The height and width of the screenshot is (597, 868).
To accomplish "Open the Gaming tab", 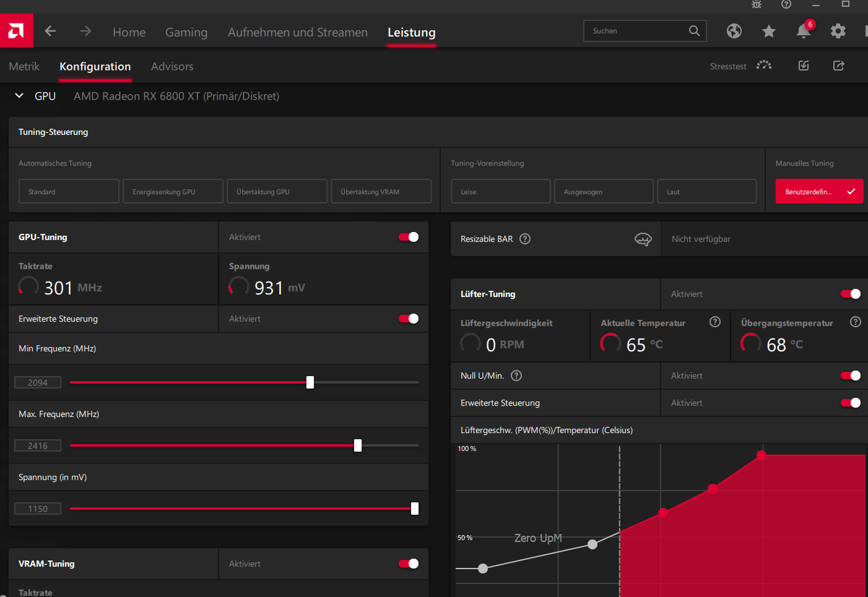I will (x=186, y=32).
